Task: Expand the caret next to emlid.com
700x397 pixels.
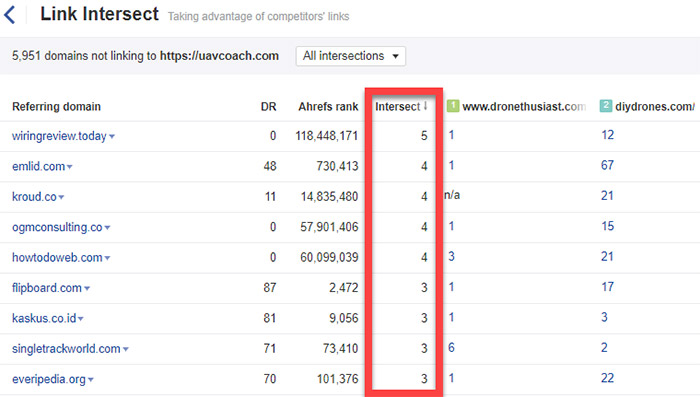Action: tap(70, 167)
